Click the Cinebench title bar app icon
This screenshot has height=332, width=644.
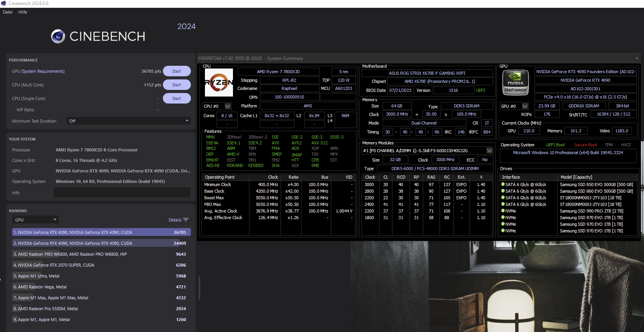click(4, 4)
